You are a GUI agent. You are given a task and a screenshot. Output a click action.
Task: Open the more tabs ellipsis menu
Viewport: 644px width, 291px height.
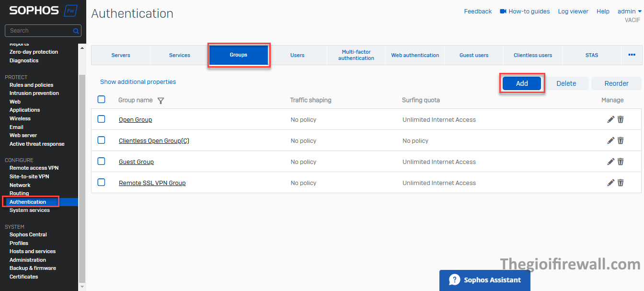point(632,55)
